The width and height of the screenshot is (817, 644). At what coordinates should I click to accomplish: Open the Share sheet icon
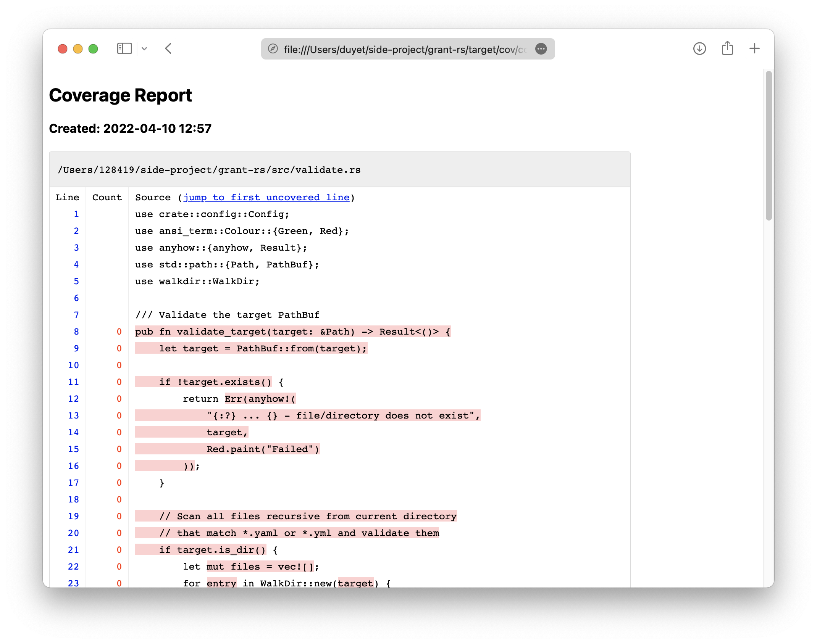click(x=727, y=48)
